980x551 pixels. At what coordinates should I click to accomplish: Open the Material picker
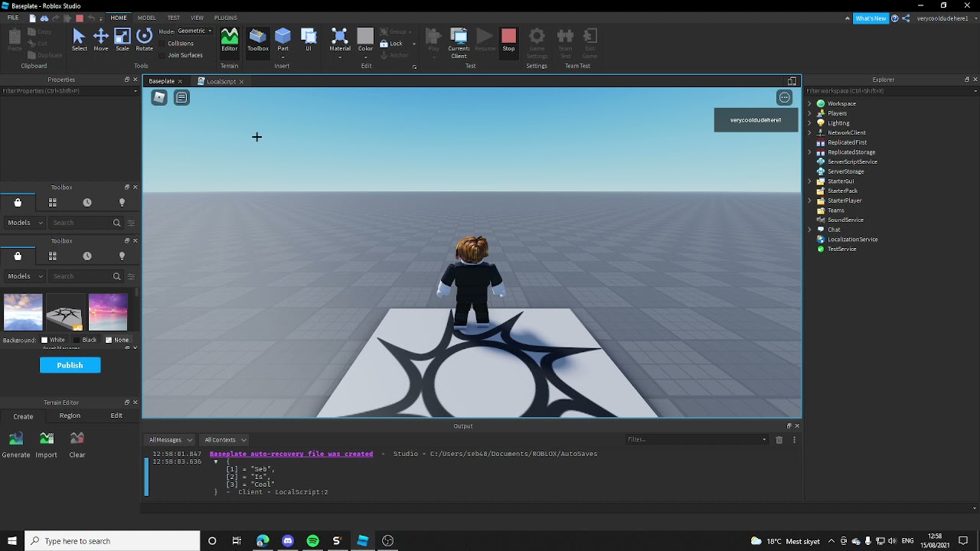click(x=340, y=40)
